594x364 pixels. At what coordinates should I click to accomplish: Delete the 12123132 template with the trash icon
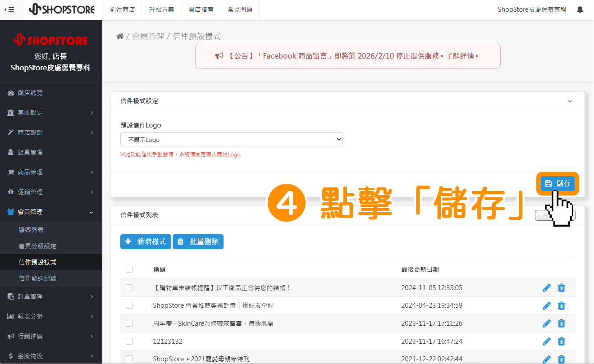561,341
